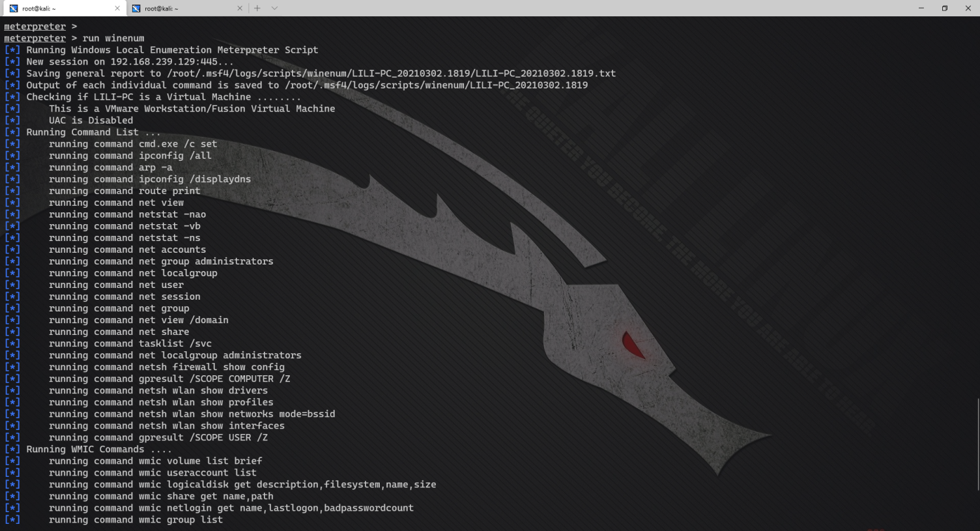Click 'netsh wlan show networks mode=bssid' line
This screenshot has height=531, width=980.
(x=192, y=414)
